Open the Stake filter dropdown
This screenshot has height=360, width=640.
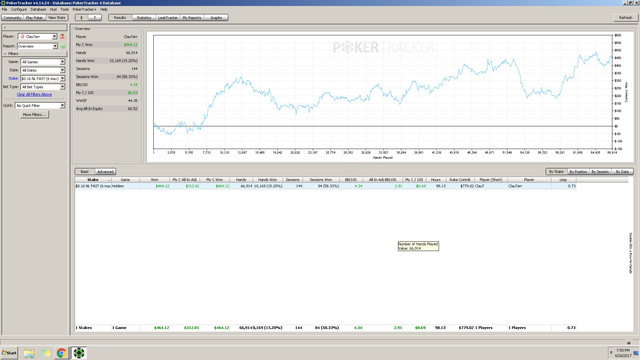coord(42,78)
